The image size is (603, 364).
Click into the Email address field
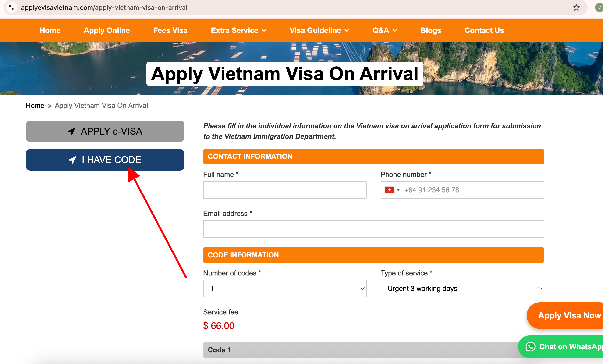click(x=373, y=229)
